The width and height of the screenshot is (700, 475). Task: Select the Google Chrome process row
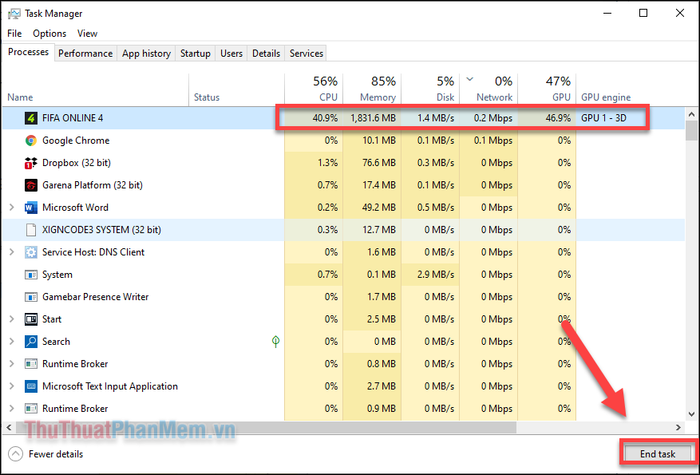343,141
